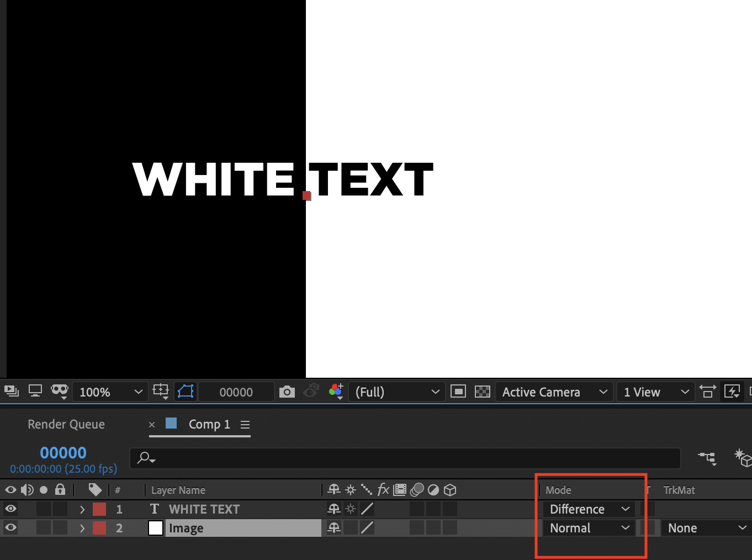The height and width of the screenshot is (560, 752).
Task: Expand the Image layer properties
Action: [82, 528]
